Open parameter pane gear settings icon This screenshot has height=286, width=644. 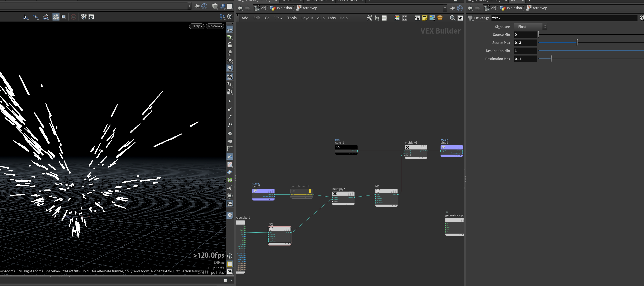pyautogui.click(x=642, y=18)
